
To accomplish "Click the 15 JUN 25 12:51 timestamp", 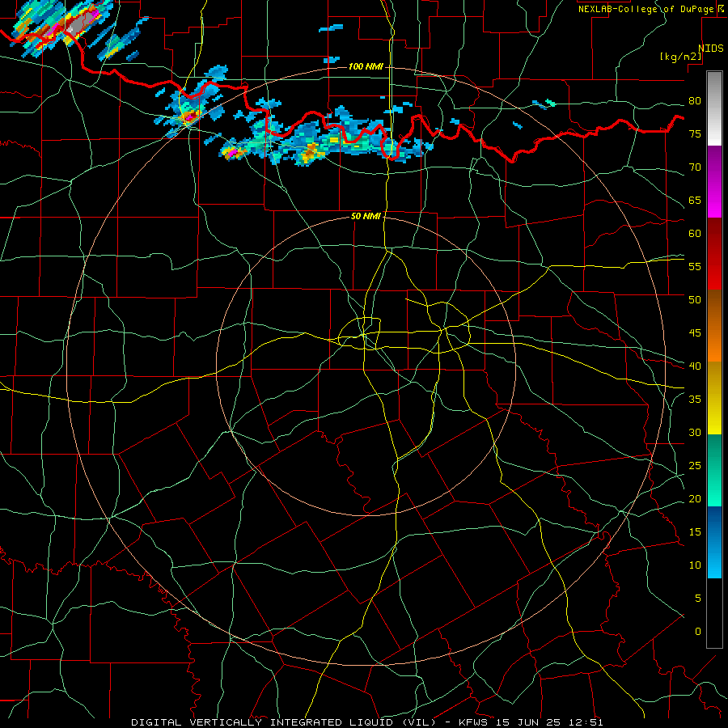I will (551, 722).
